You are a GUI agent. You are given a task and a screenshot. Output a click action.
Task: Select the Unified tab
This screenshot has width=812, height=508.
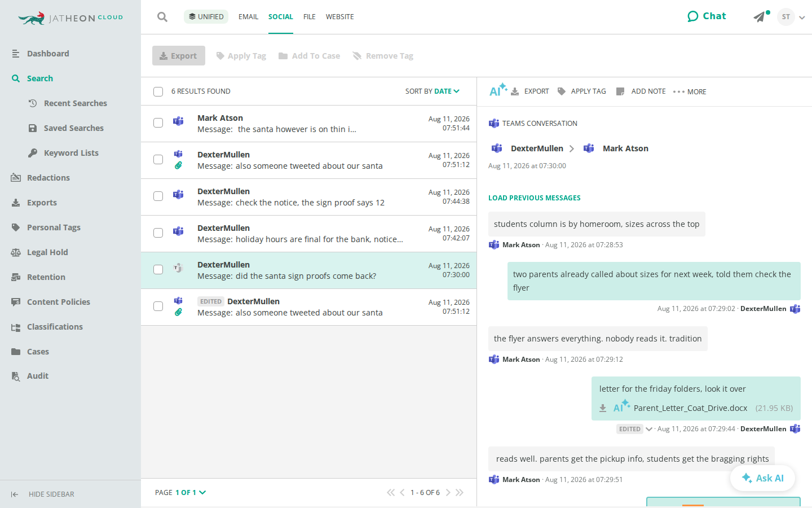[x=206, y=17]
